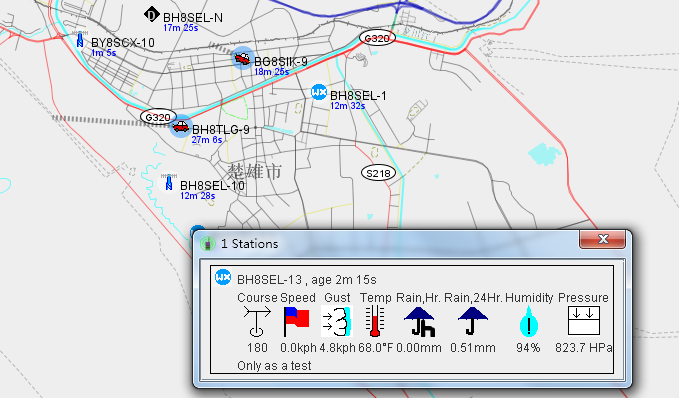Click the green station icon in popup title
Screen dimensions: 679x398
208,243
